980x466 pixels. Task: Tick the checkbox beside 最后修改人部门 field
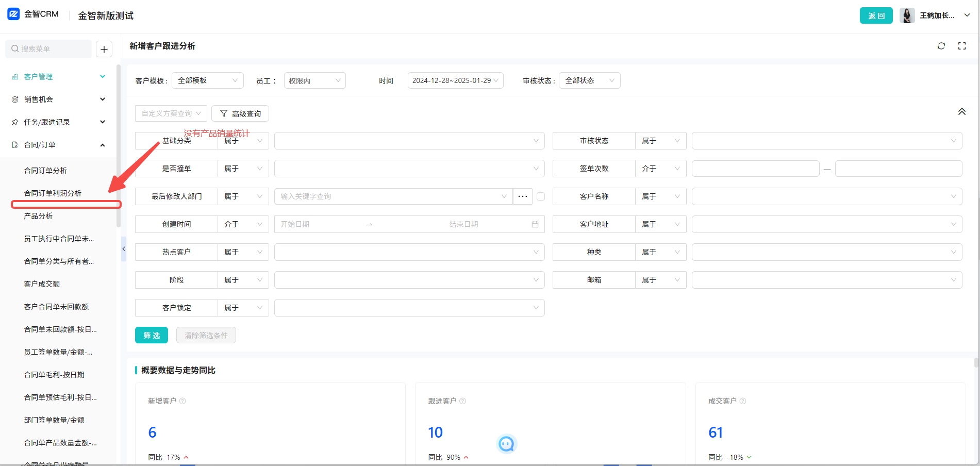point(541,196)
